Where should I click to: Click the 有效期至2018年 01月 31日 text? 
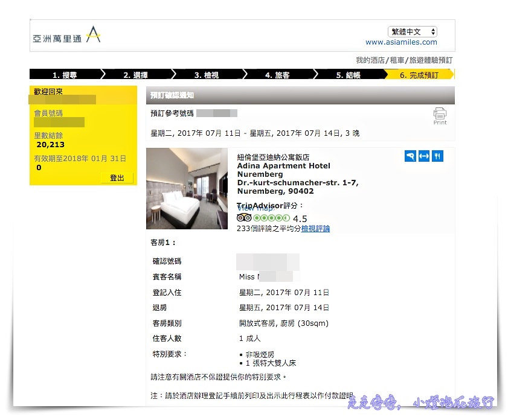(80, 159)
